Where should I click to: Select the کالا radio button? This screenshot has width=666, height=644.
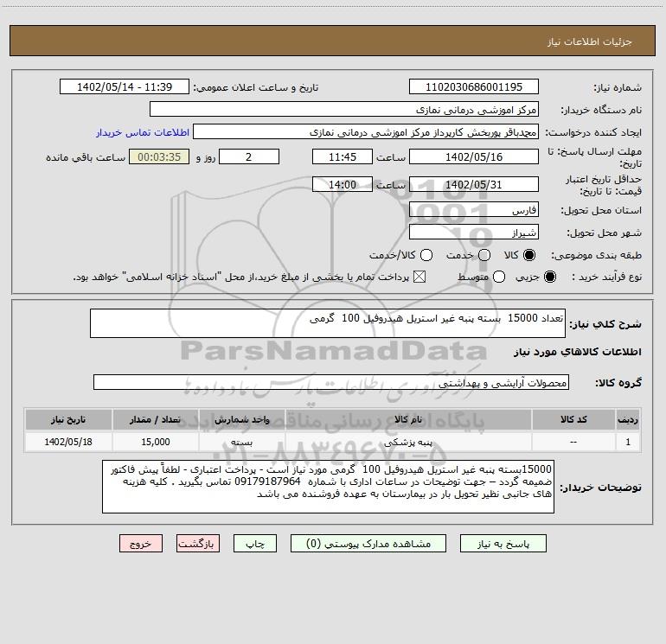coord(529,255)
